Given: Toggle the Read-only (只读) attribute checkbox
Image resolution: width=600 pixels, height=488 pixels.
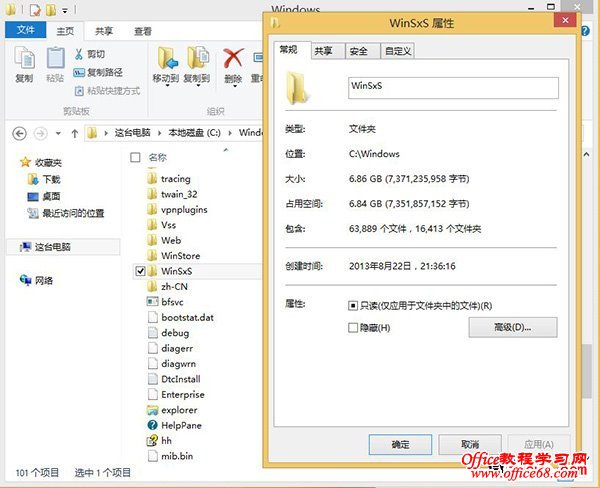Looking at the screenshot, I should click(x=352, y=305).
